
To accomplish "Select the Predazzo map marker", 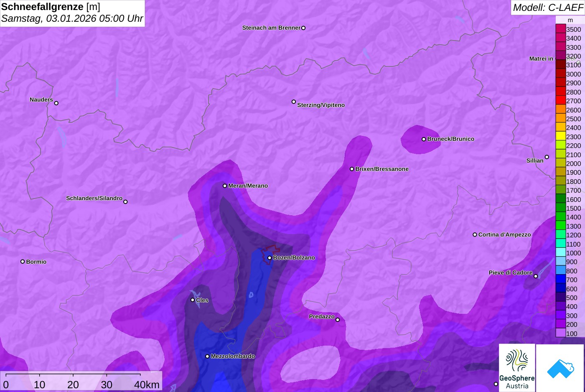I will (338, 320).
